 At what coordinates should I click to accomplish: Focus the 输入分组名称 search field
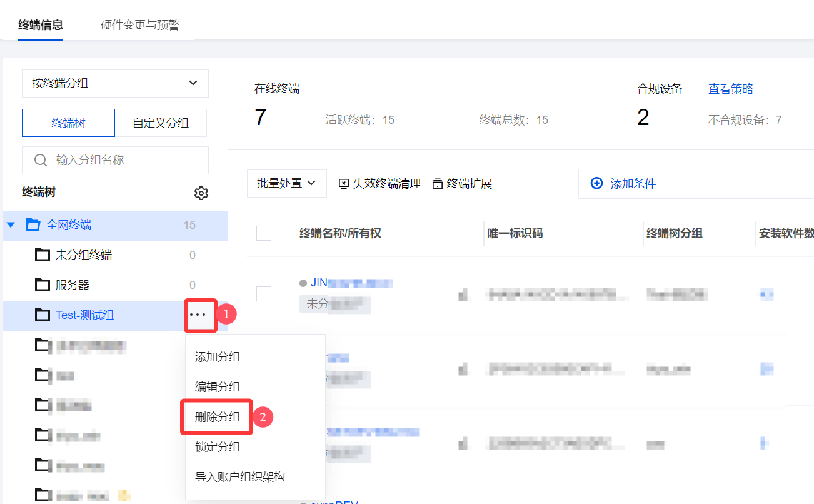click(115, 160)
